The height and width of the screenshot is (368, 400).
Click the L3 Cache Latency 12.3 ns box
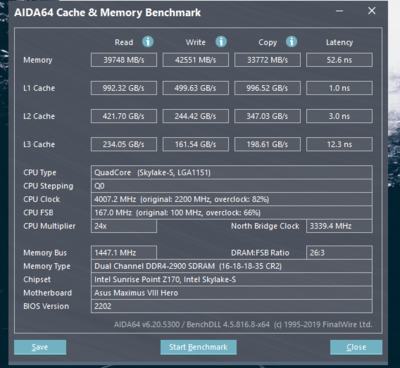pyautogui.click(x=339, y=144)
